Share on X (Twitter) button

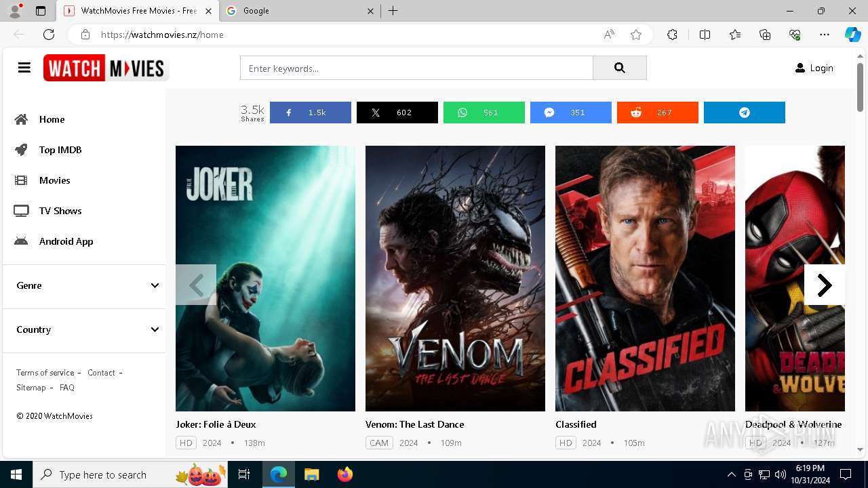coord(397,113)
